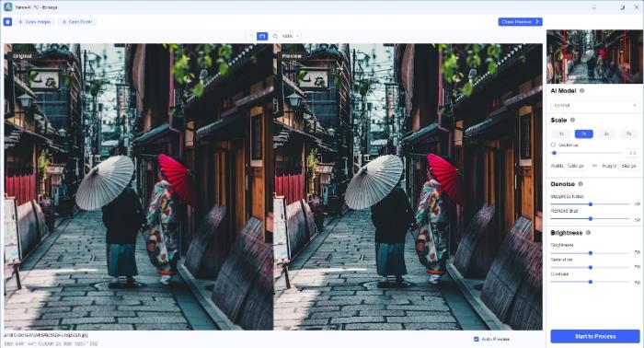
Task: Open the title bar menu chevron
Action: 594,7
